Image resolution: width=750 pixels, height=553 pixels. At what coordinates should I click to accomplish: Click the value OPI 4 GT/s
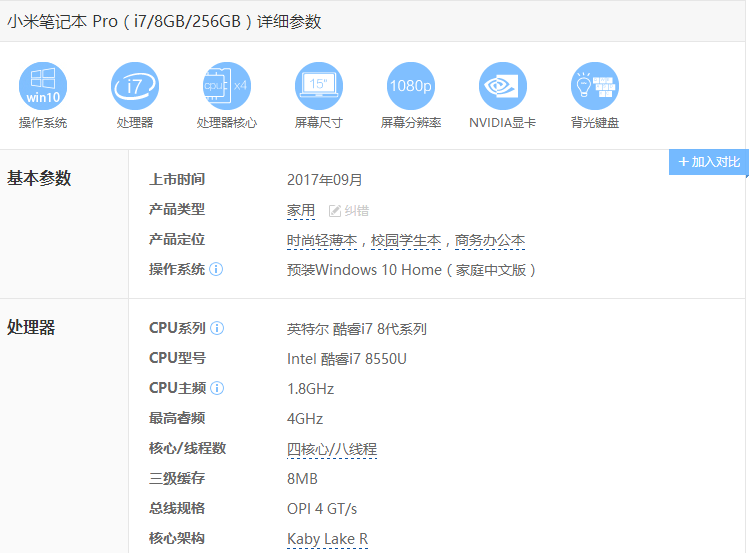coord(322,509)
